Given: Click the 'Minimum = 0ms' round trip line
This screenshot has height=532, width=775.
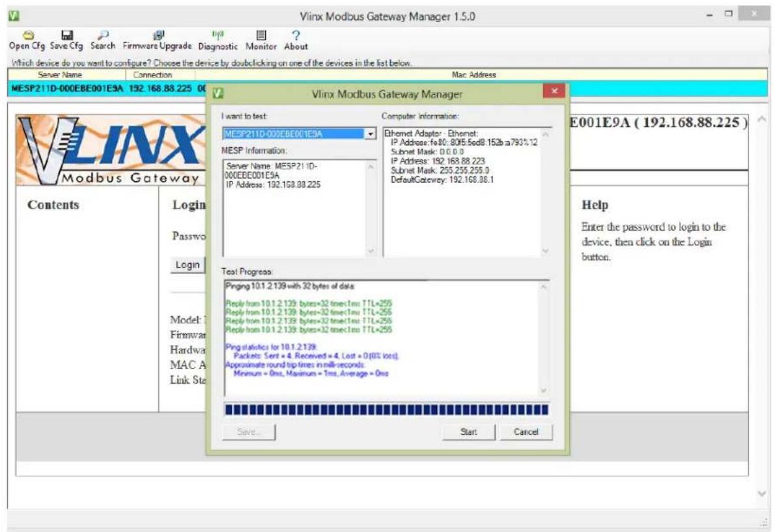Looking at the screenshot, I should coord(311,373).
